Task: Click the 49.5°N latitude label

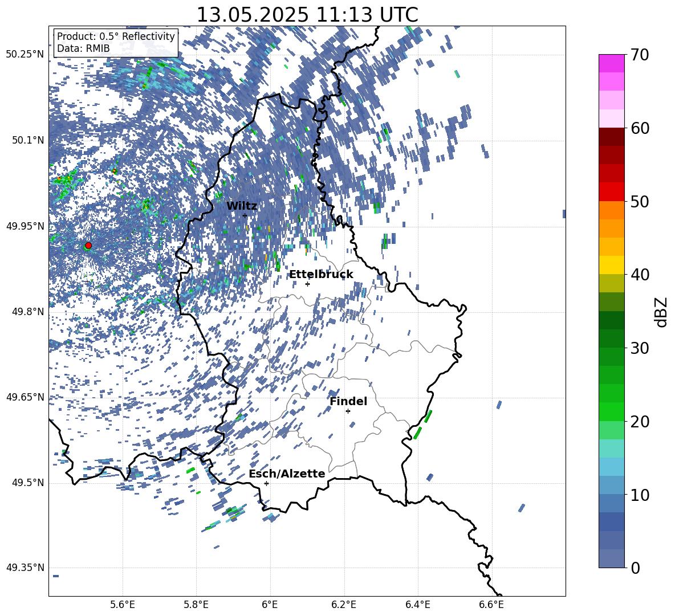Action: tap(27, 483)
